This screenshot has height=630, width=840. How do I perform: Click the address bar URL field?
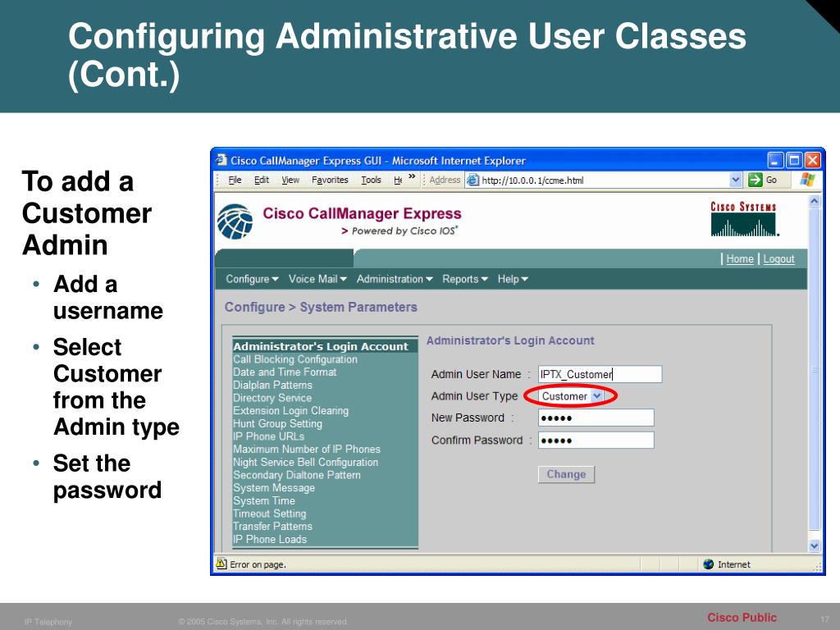pyautogui.click(x=605, y=180)
